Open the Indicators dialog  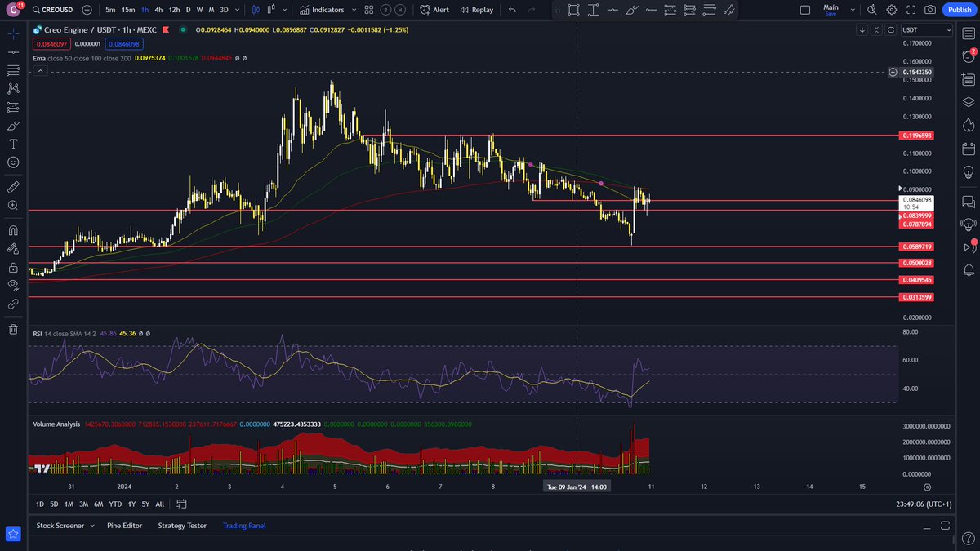[x=321, y=10]
